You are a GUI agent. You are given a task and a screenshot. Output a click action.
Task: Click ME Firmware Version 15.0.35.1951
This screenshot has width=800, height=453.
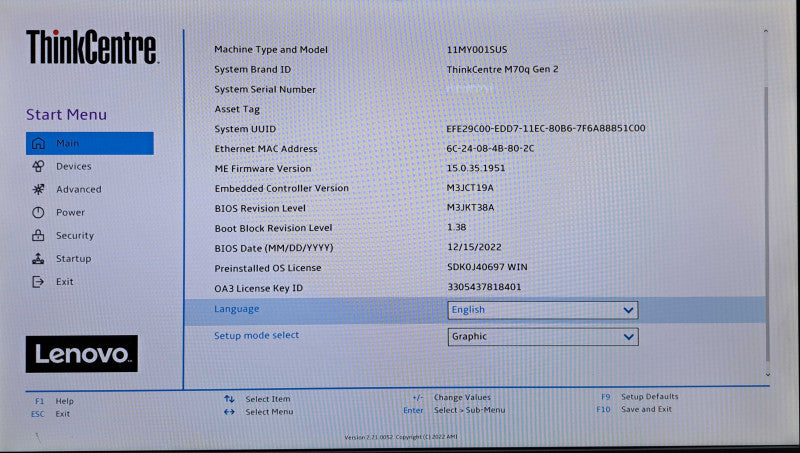coord(476,168)
